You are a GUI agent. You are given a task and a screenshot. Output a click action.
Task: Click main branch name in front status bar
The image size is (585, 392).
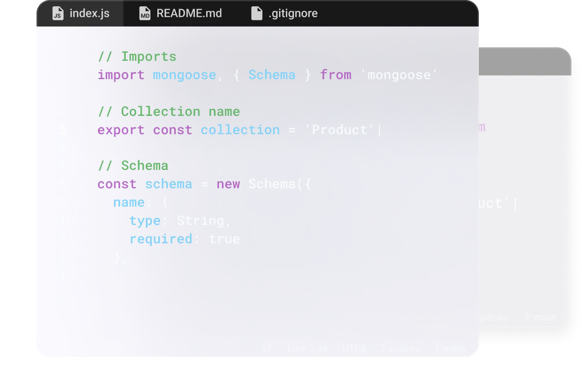455,348
